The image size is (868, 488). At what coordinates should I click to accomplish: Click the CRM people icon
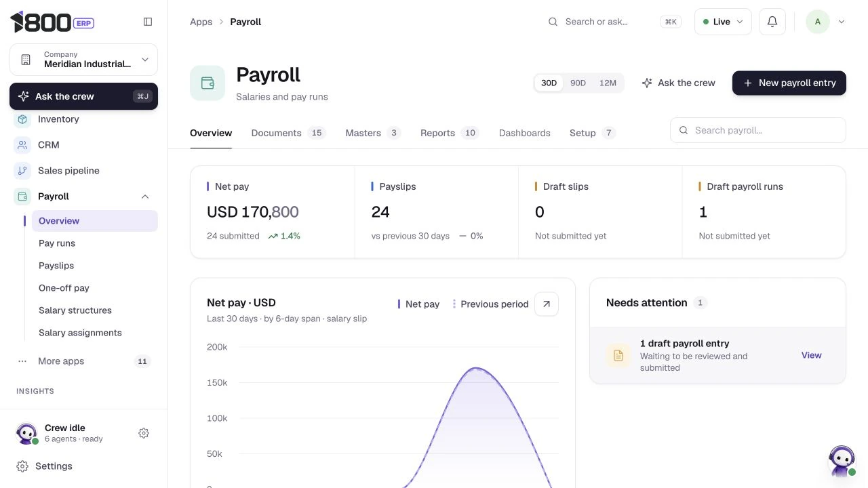pos(22,145)
